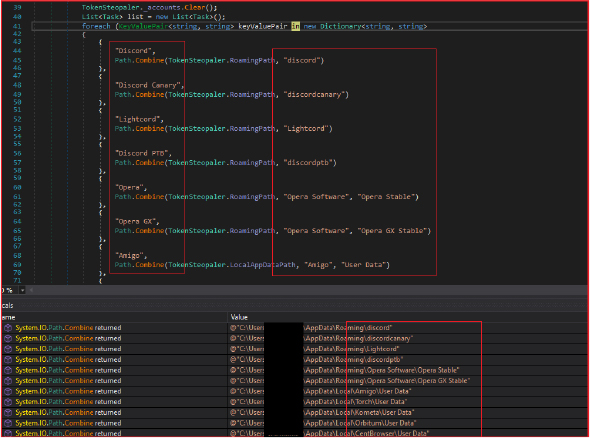Select the value ending in CentBrowser\User Data
This screenshot has height=438, width=590.
point(330,433)
